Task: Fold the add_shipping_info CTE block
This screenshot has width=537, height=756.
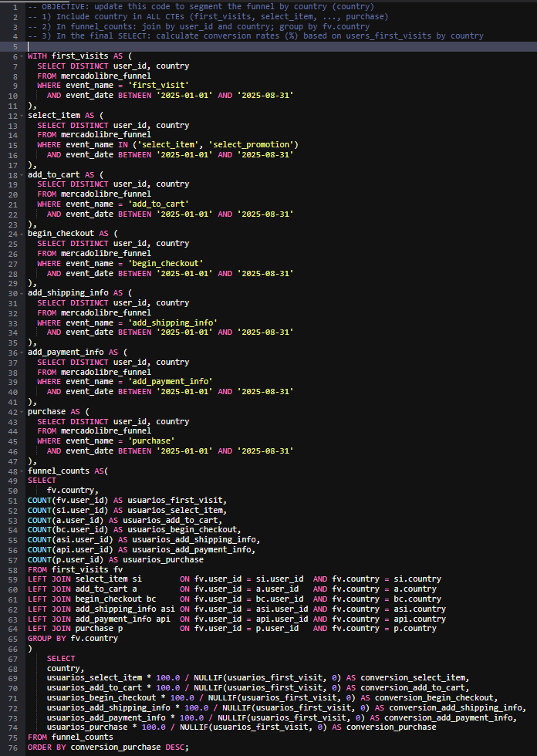Action: click(22, 294)
